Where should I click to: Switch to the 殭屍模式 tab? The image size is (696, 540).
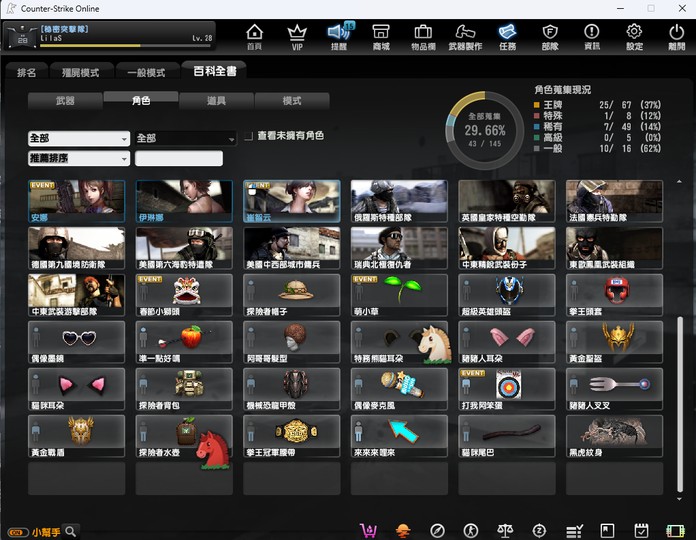coord(79,73)
